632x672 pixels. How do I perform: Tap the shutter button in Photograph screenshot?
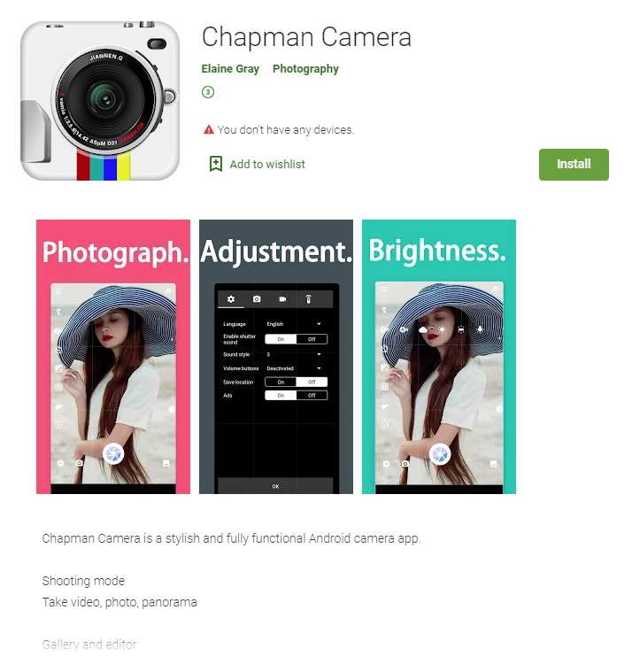point(113,453)
